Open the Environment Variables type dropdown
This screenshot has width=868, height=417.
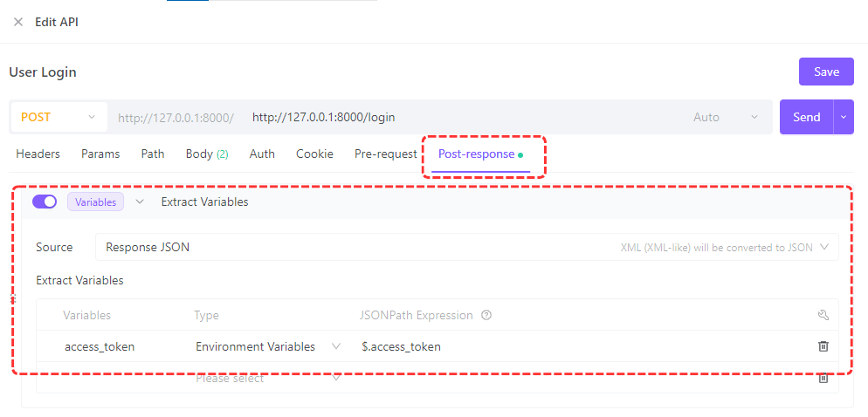268,346
